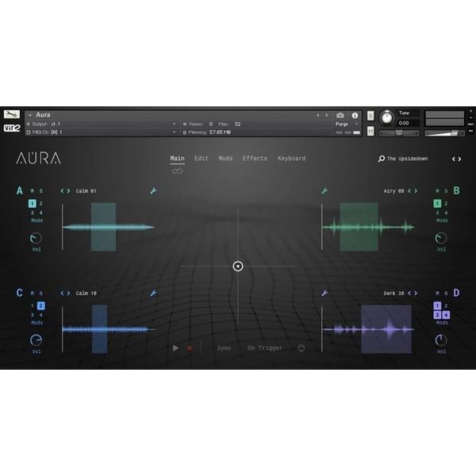Click the camera snapshot icon
476x476 pixels.
340,115
